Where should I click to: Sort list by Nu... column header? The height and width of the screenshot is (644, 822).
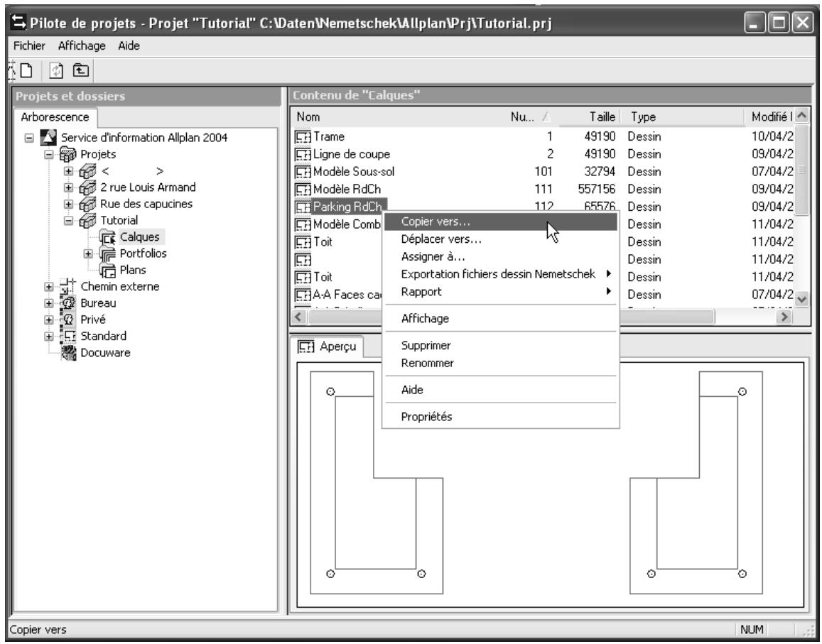point(532,117)
